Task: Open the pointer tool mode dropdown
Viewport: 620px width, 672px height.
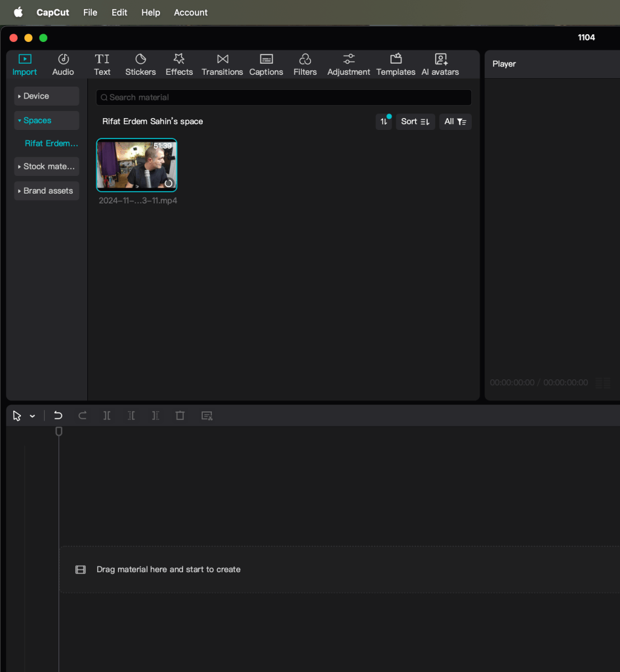Action: (33, 416)
